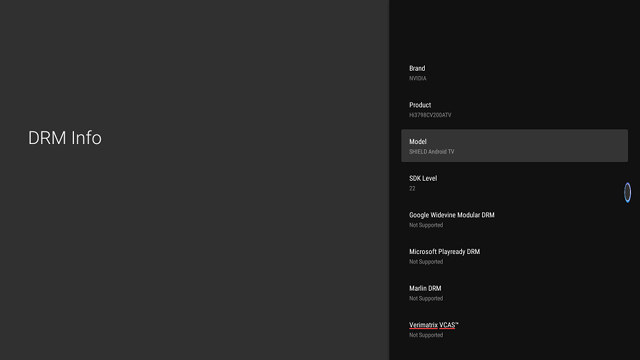The image size is (640, 360).
Task: Click Not Supported under Microsoft Playready
Action: 426,262
